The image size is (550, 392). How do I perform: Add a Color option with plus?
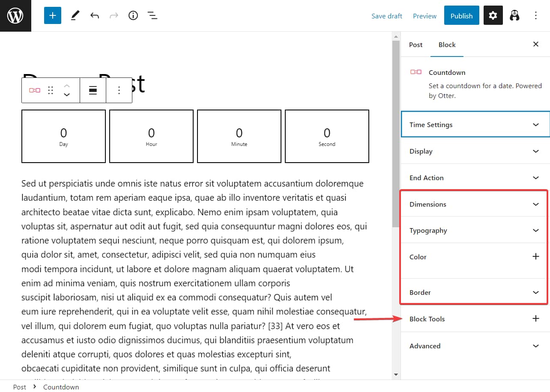point(535,256)
